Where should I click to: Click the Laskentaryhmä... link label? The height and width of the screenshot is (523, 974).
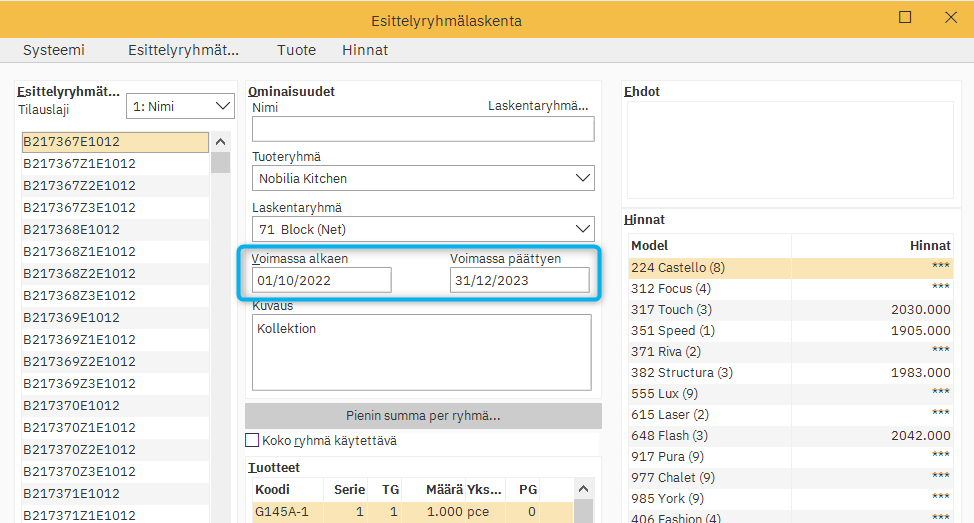coord(538,106)
